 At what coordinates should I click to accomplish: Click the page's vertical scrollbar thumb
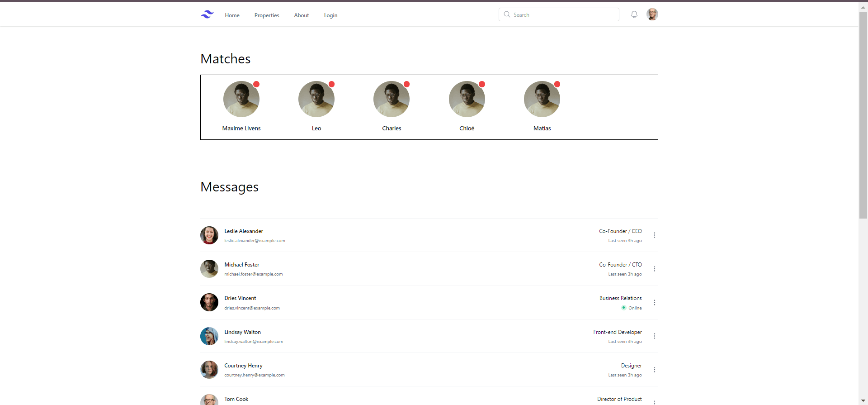(863, 115)
